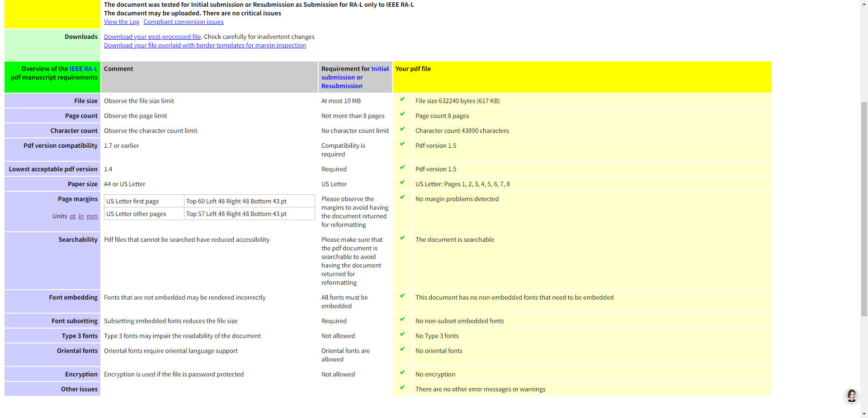Click the 'Downloads' row label
The height and width of the screenshot is (418, 868).
point(81,37)
